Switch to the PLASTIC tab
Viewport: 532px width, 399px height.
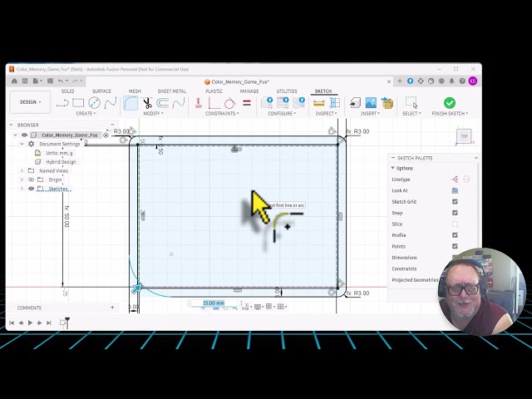pyautogui.click(x=214, y=91)
